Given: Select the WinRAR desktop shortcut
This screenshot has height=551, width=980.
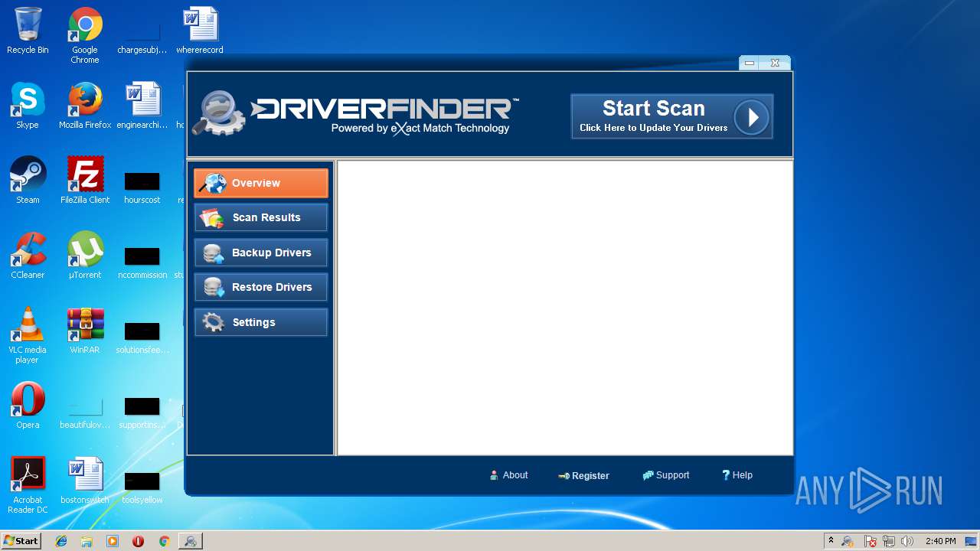Looking at the screenshot, I should (85, 331).
